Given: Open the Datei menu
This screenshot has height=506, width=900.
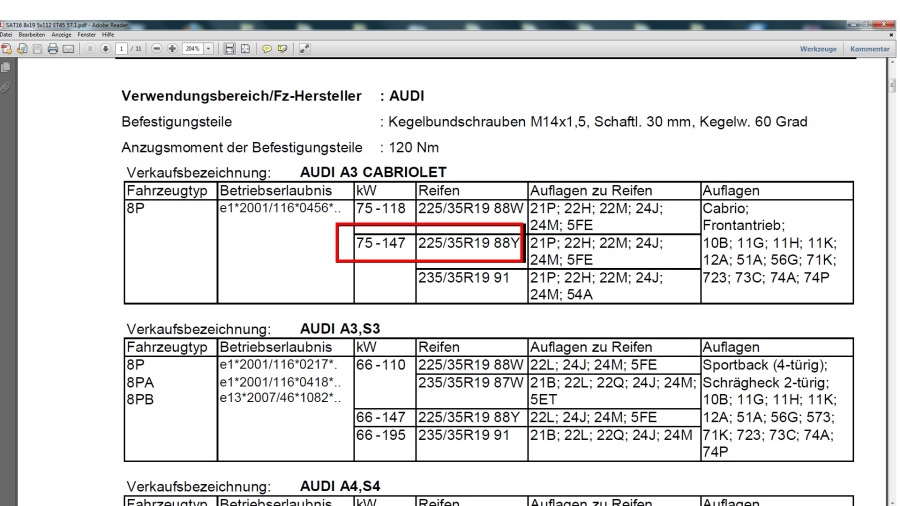Looking at the screenshot, I should click(6, 35).
